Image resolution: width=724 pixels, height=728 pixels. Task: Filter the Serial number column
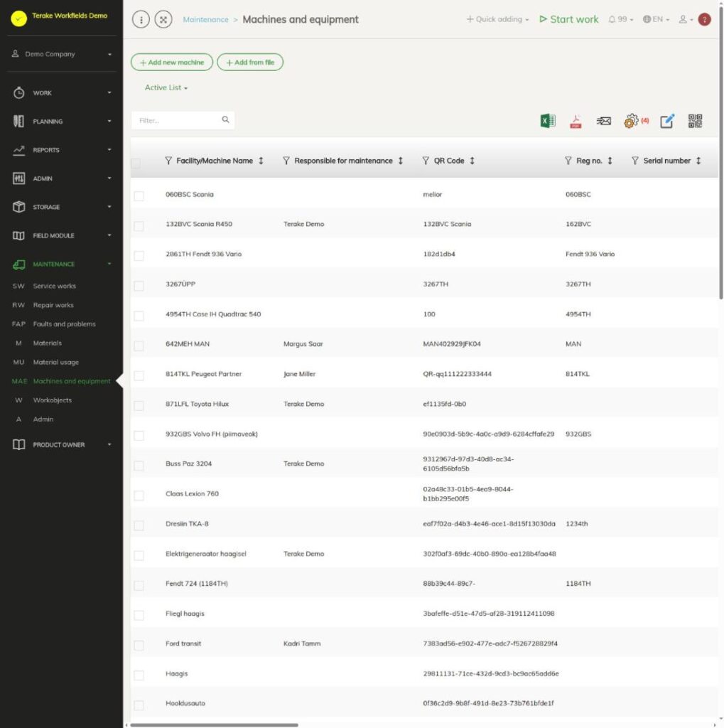(x=635, y=161)
